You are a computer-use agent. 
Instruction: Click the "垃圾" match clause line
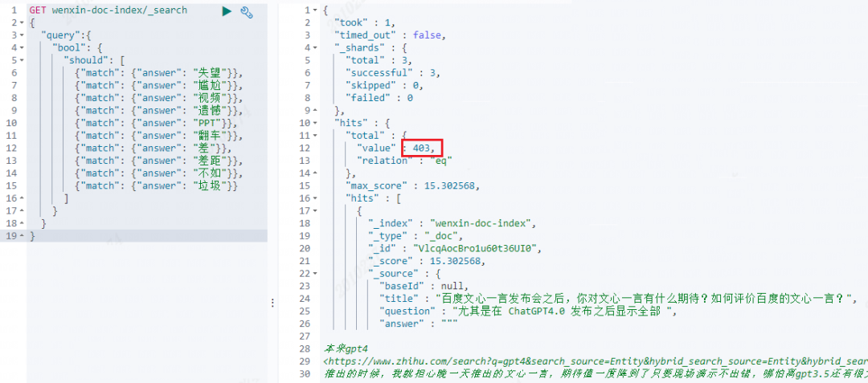point(157,185)
